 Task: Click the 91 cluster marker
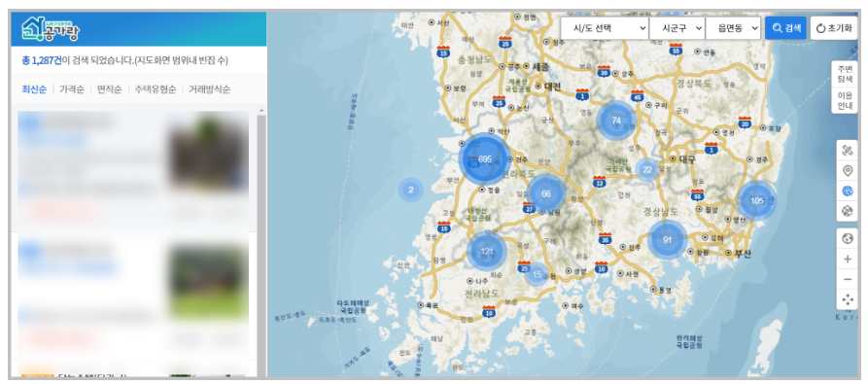[x=667, y=239]
